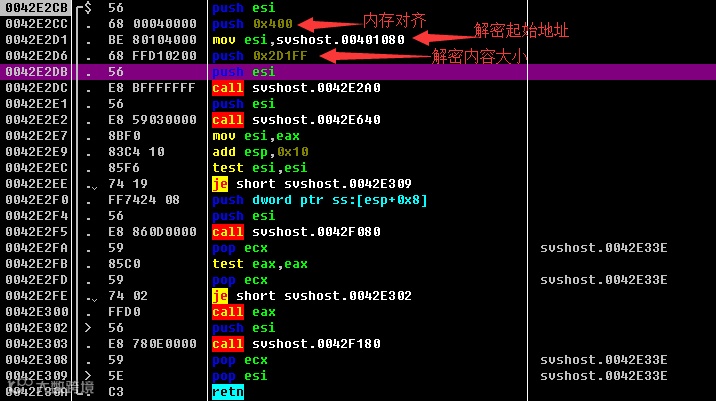Select address 0042E2D6 row
The image size is (716, 401).
point(36,56)
